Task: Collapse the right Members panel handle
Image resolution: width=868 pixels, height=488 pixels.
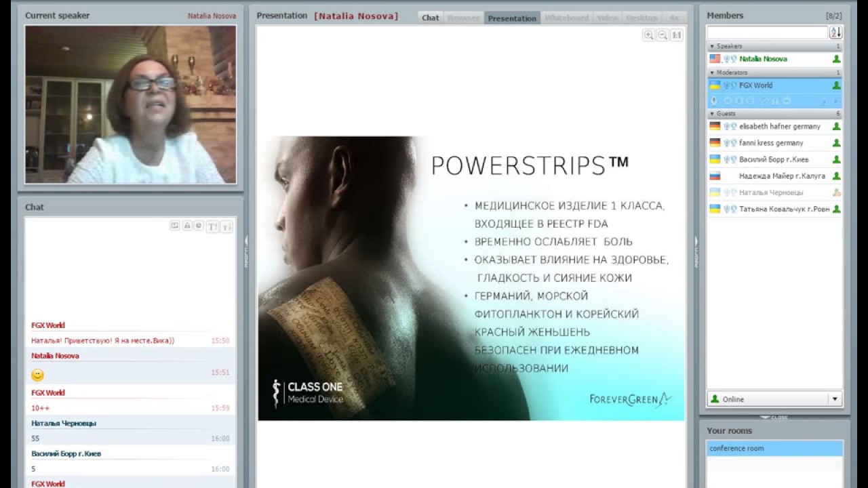Action: (x=696, y=251)
